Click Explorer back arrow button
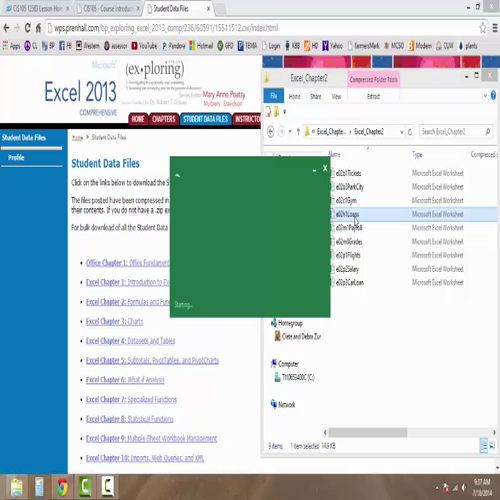Screen dimensions: 500x500 coord(271,132)
